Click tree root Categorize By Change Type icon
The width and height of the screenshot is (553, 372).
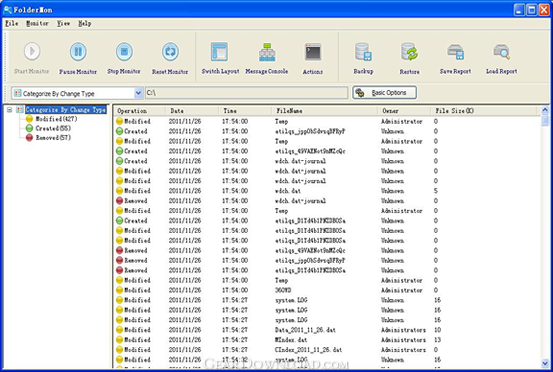(x=20, y=110)
